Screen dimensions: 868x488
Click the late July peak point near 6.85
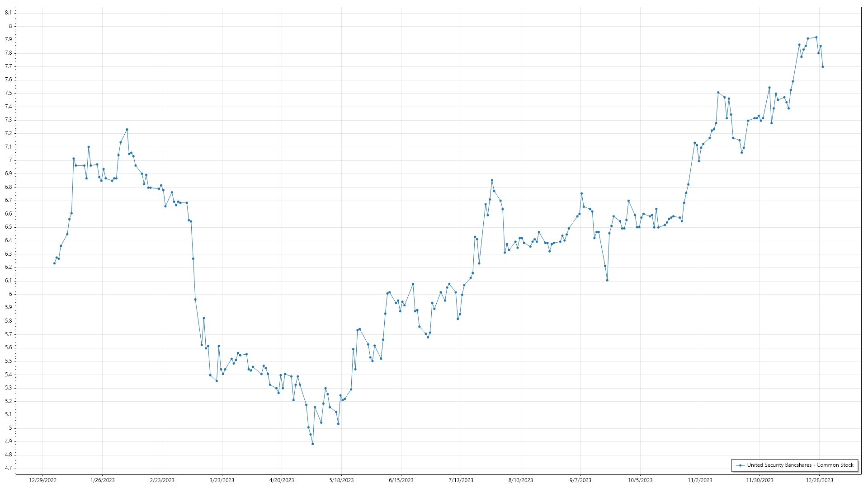(x=492, y=180)
